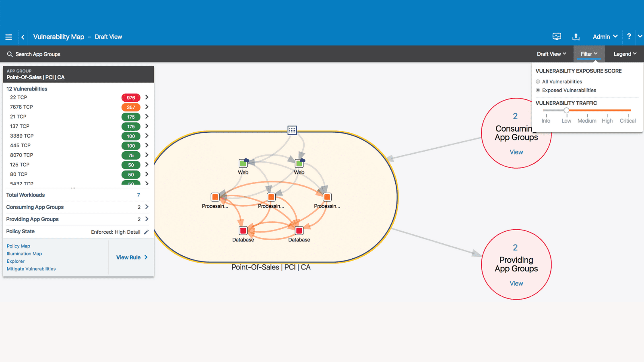The image size is (644, 362).
Task: Toggle the Filter dropdown menu
Action: click(589, 54)
